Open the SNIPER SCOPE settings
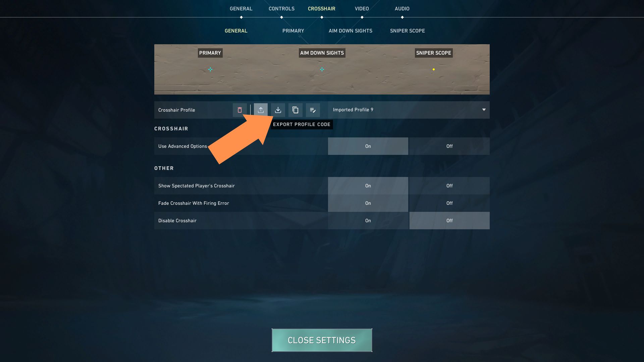 tap(408, 31)
